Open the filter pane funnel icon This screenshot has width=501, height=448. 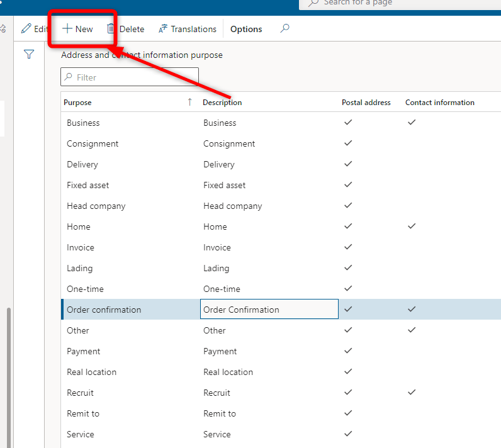click(x=29, y=55)
